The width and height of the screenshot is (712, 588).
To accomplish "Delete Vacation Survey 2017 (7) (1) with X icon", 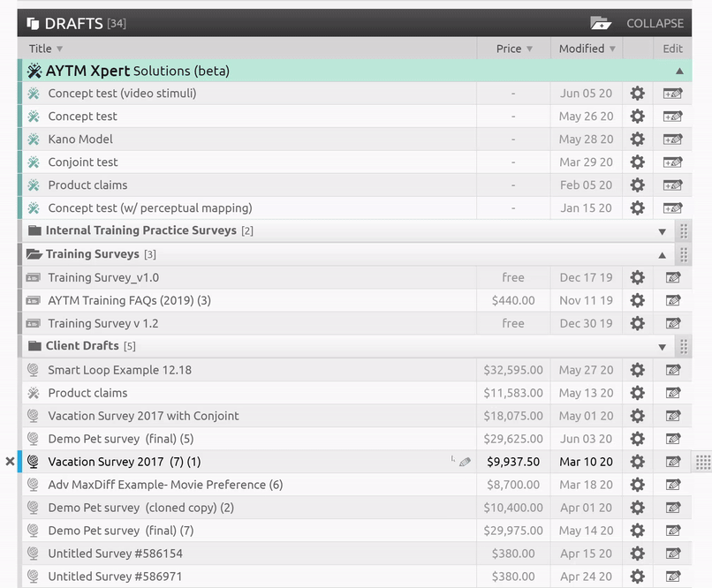I will [x=10, y=462].
